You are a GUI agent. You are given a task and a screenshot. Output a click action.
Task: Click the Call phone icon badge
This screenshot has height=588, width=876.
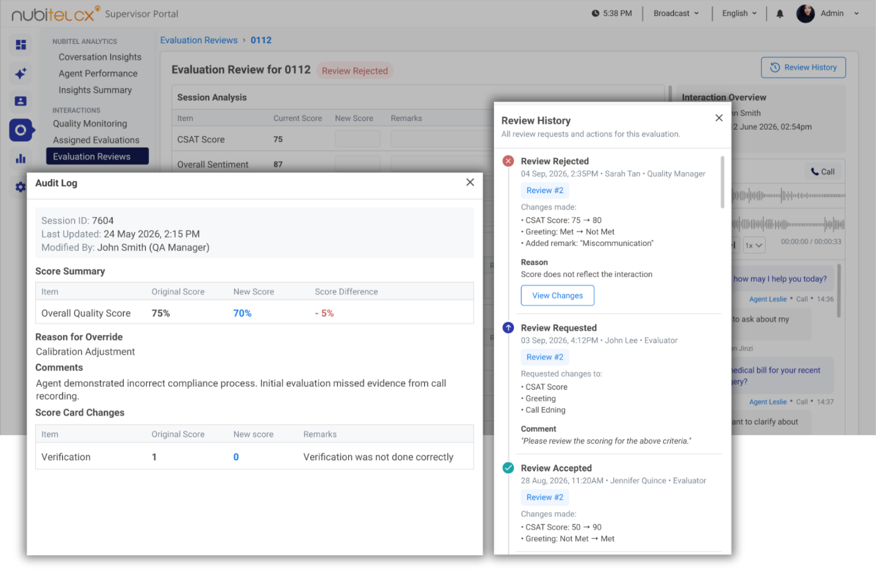click(823, 172)
